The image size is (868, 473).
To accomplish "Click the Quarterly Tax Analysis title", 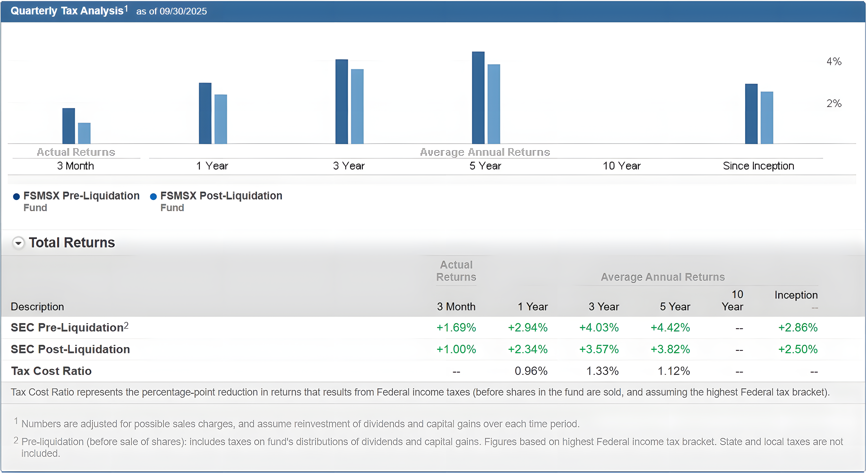I will 67,11.
